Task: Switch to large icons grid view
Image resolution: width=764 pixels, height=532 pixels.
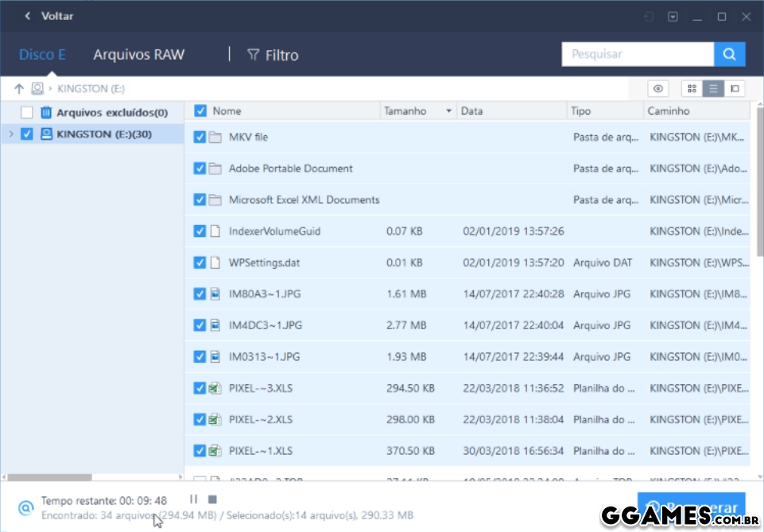Action: [692, 88]
